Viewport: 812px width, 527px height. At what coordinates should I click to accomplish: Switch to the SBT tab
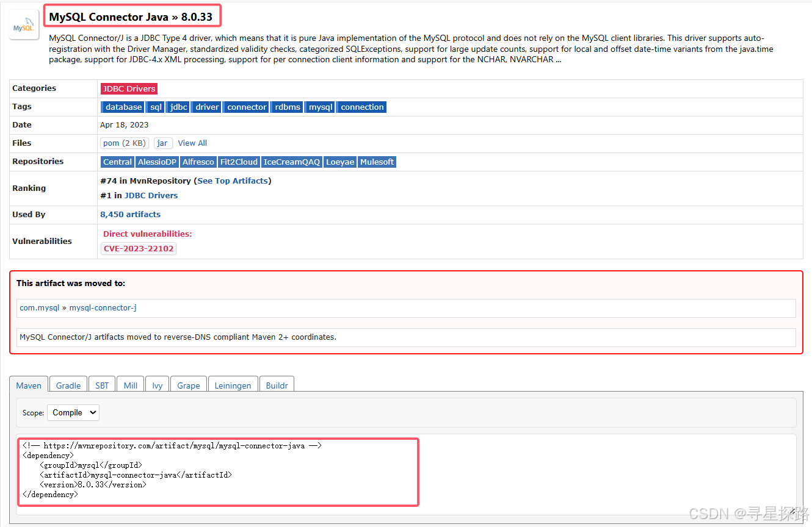tap(102, 385)
